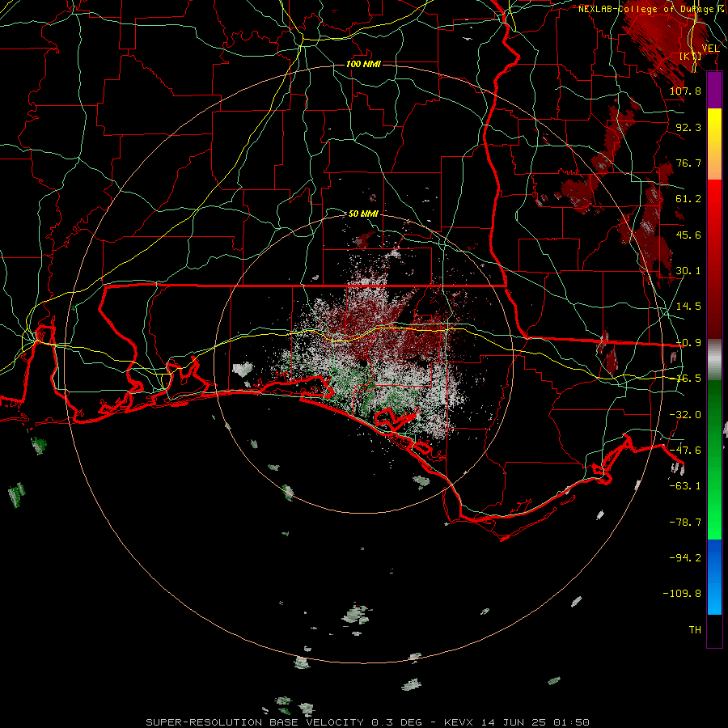Screen dimensions: 728x728
Task: Select the 107.8 velocity scale value
Action: [685, 91]
